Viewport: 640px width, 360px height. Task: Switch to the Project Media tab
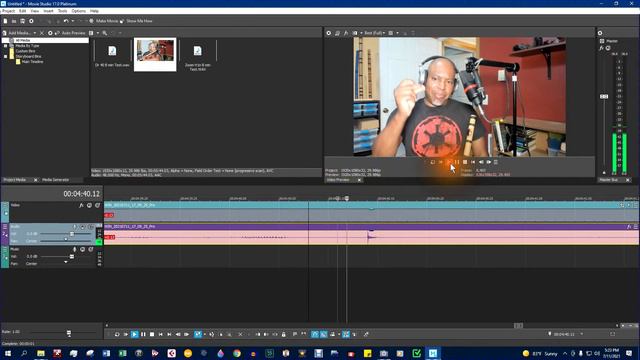15,180
